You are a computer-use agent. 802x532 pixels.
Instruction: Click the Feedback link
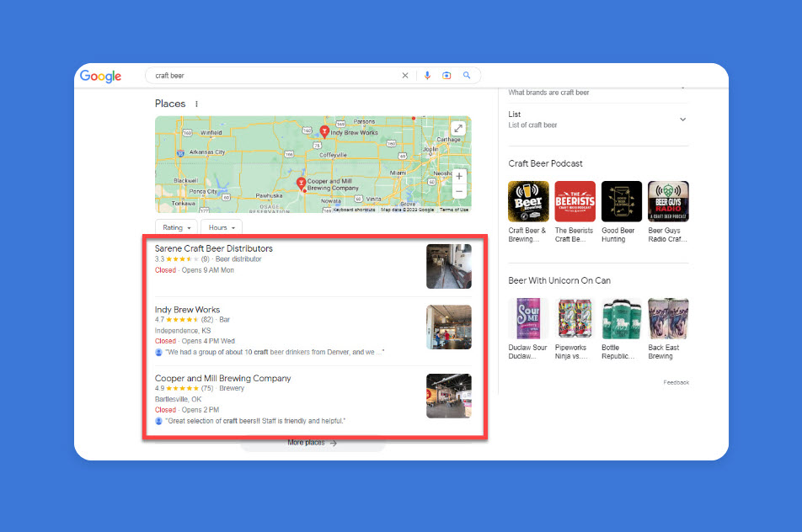coord(676,382)
